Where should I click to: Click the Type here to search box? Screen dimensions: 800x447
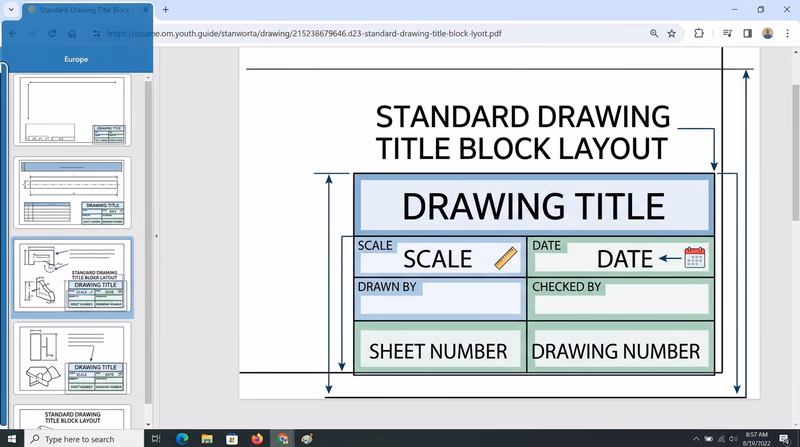click(84, 439)
